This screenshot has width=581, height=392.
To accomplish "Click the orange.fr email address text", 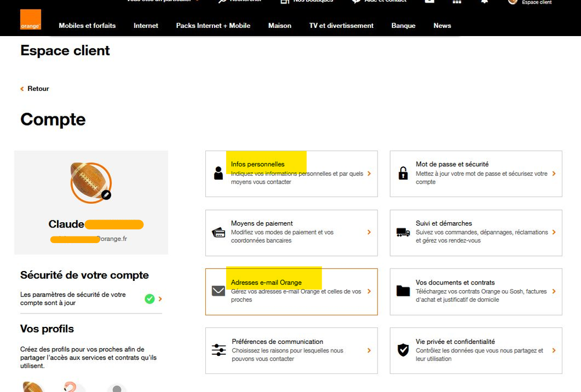I will [x=112, y=238].
